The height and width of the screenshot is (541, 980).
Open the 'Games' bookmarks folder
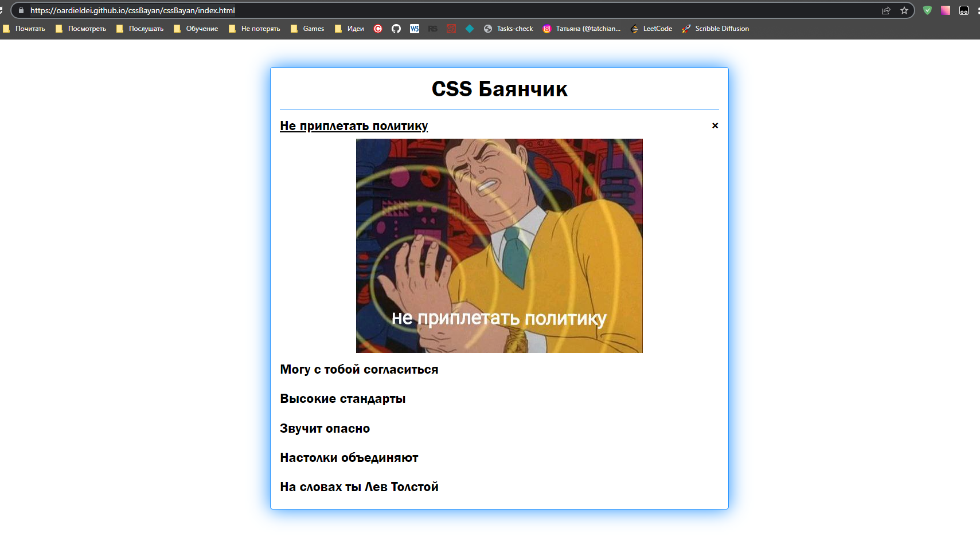click(x=307, y=29)
